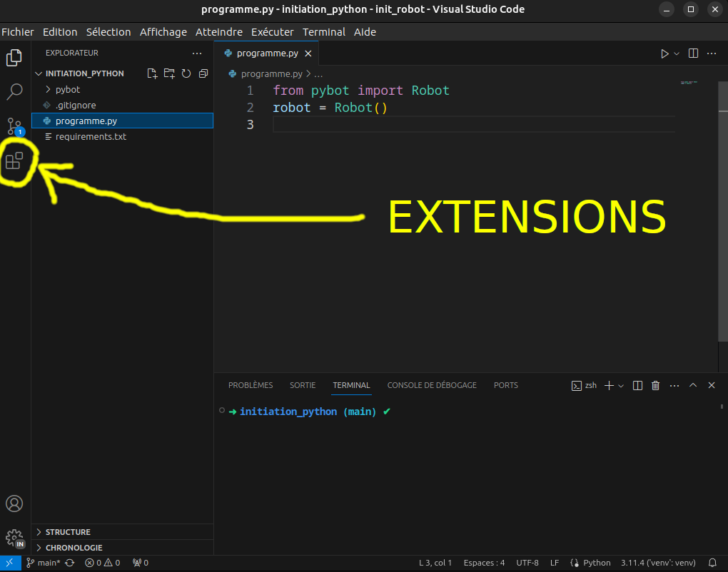Show forwarded ports indicator in status bar
The image size is (728, 572).
[x=140, y=563]
